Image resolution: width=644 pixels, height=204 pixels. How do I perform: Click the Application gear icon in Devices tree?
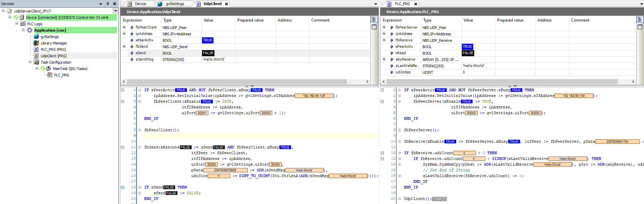pos(30,30)
